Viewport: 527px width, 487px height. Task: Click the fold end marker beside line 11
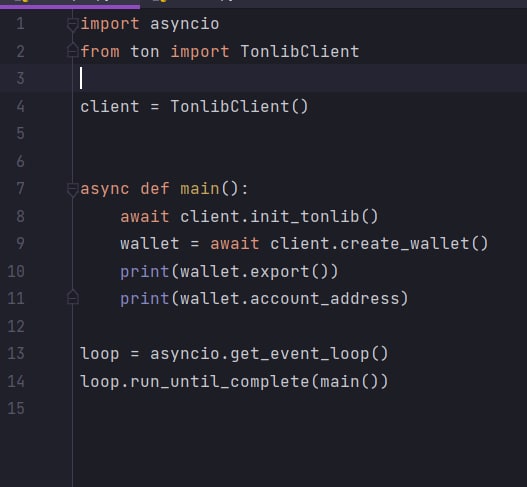(72, 297)
